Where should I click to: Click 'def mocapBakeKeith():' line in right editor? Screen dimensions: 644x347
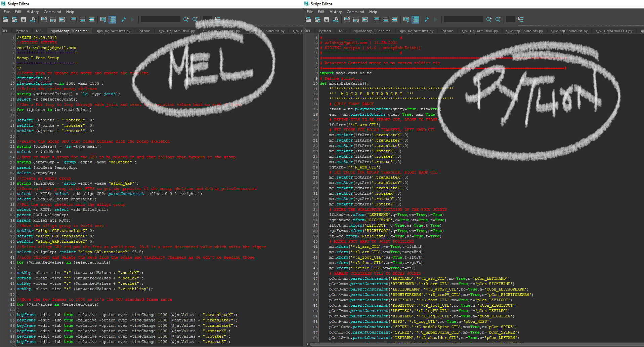click(344, 83)
